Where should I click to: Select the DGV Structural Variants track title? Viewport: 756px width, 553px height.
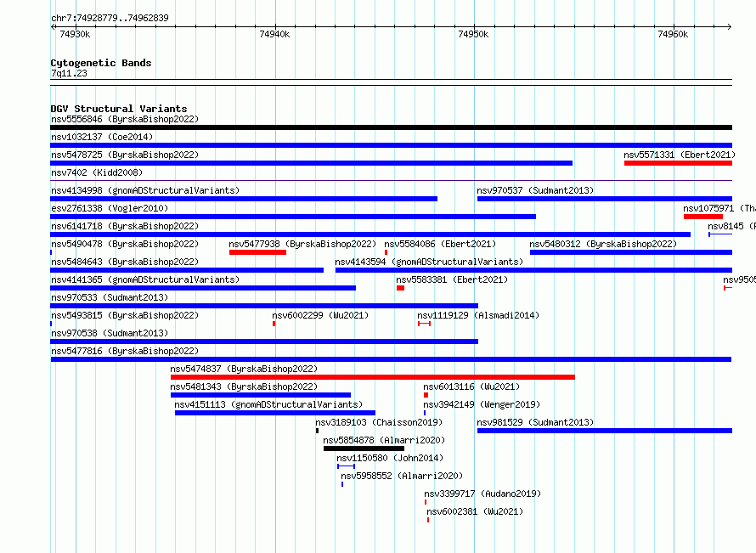tap(119, 109)
